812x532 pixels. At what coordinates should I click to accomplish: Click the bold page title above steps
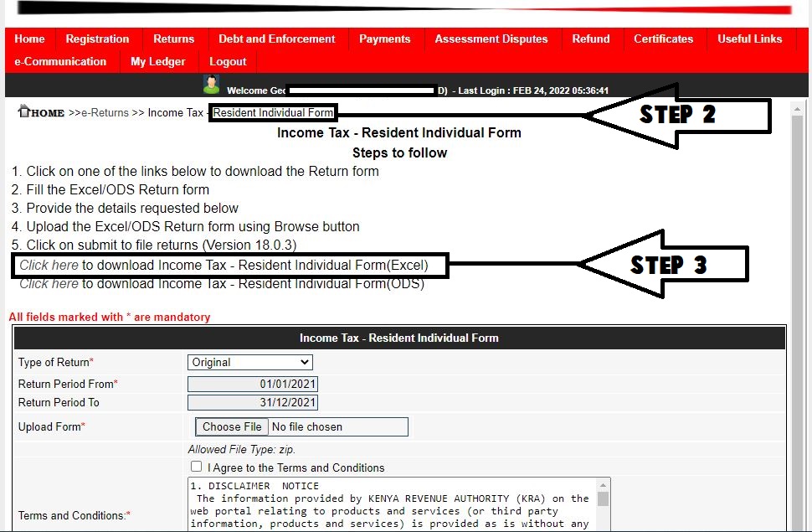399,132
